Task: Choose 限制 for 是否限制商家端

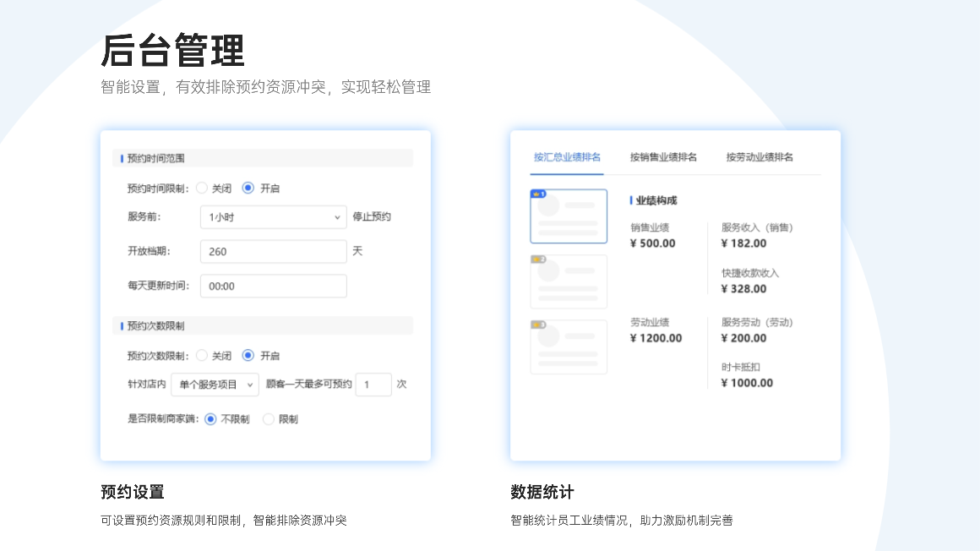Action: (x=269, y=419)
